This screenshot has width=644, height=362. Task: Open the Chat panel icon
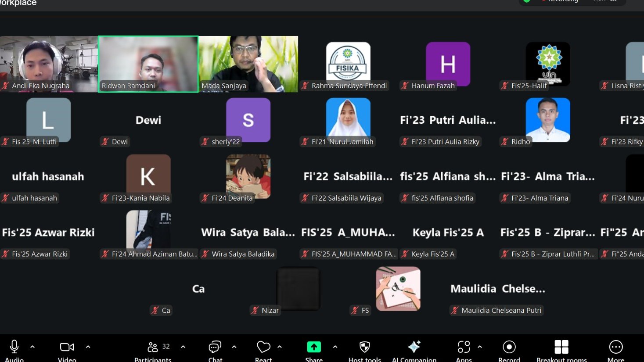[x=215, y=348]
